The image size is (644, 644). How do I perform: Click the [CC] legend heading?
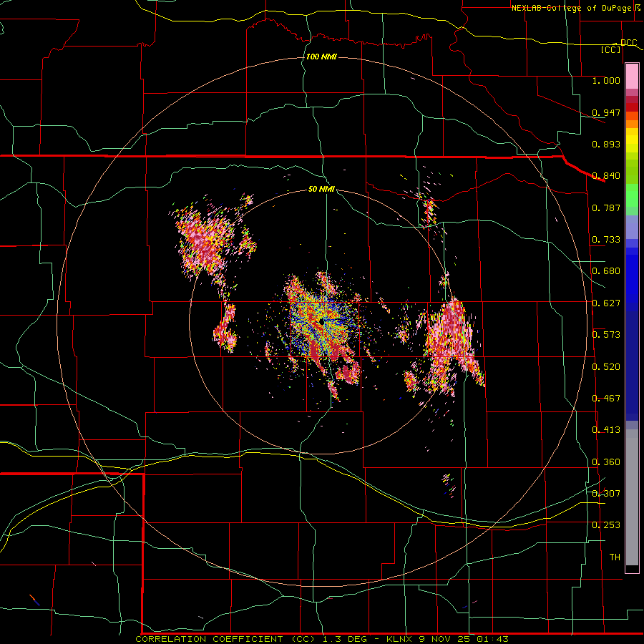tap(611, 49)
